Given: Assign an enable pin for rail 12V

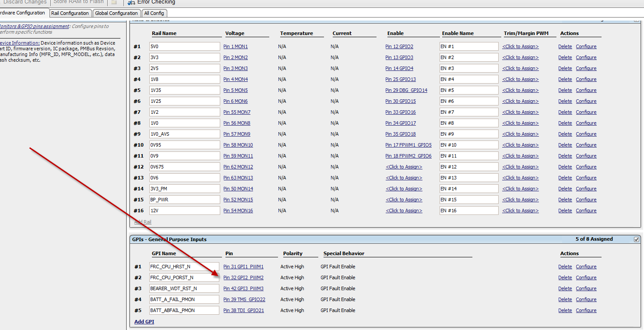Looking at the screenshot, I should [404, 211].
